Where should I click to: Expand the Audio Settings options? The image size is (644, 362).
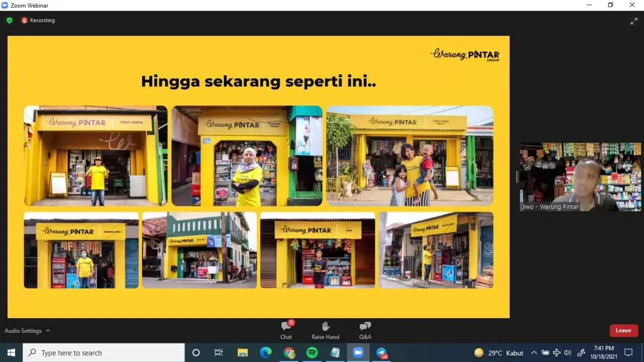point(48,331)
